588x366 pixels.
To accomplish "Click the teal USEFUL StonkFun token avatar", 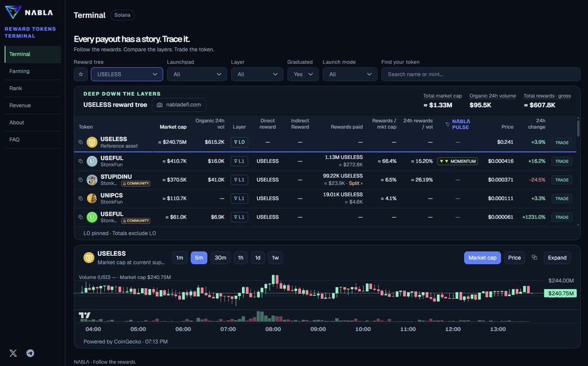I will (x=92, y=161).
